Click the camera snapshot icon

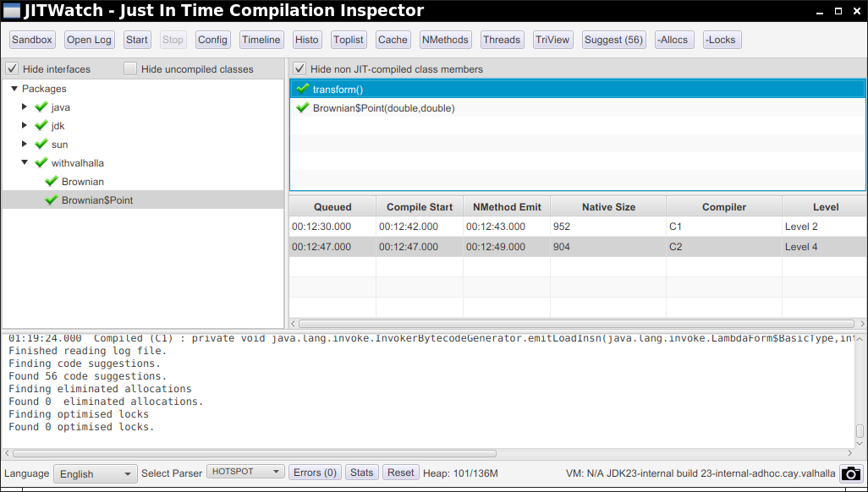pos(851,474)
